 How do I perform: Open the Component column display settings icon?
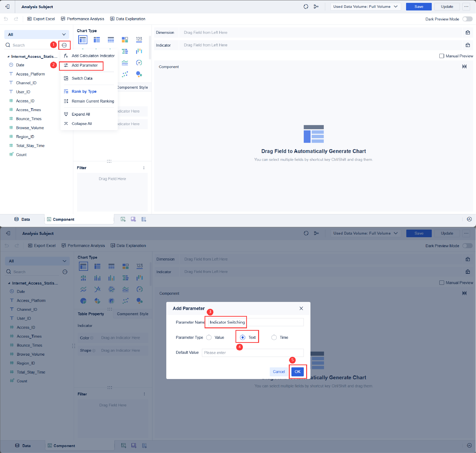click(464, 66)
